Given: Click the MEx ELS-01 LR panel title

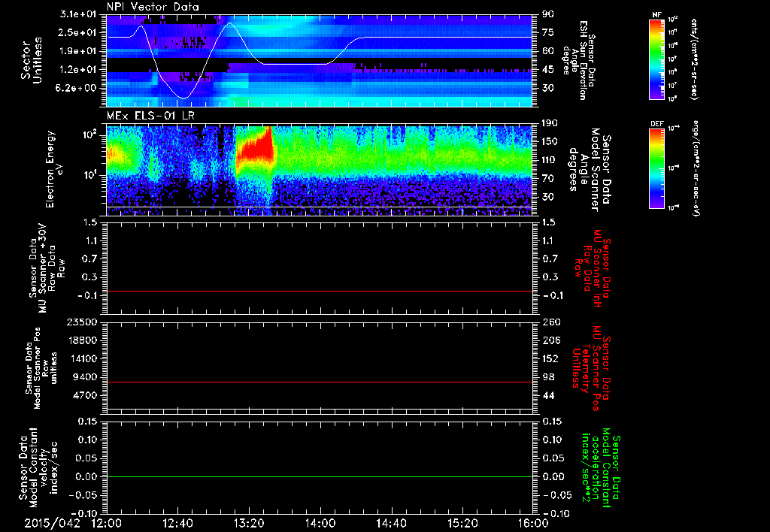Looking at the screenshot, I should [x=150, y=116].
